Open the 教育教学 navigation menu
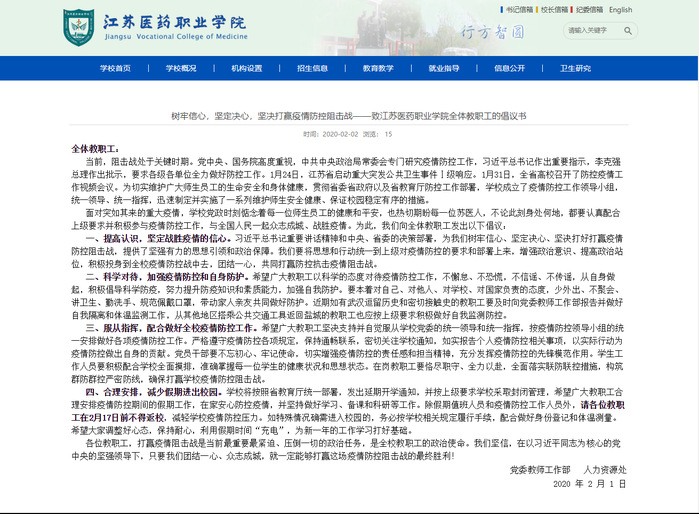 click(378, 68)
